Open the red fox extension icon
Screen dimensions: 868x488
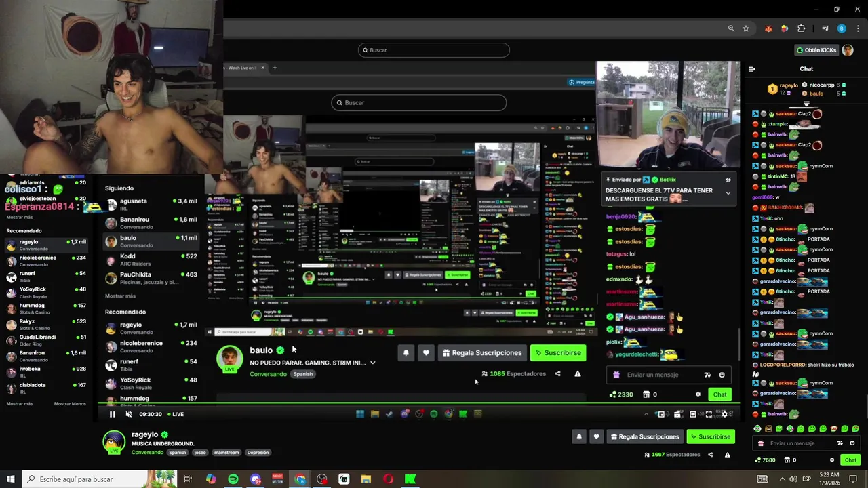point(768,28)
